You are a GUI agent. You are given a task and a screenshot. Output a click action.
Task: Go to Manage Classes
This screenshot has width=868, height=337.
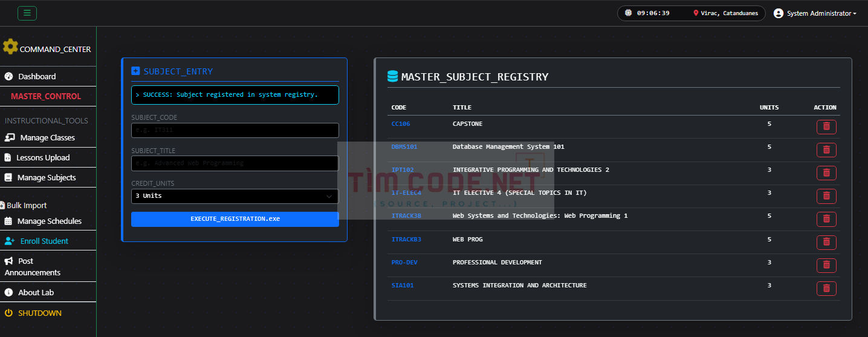[x=48, y=137]
